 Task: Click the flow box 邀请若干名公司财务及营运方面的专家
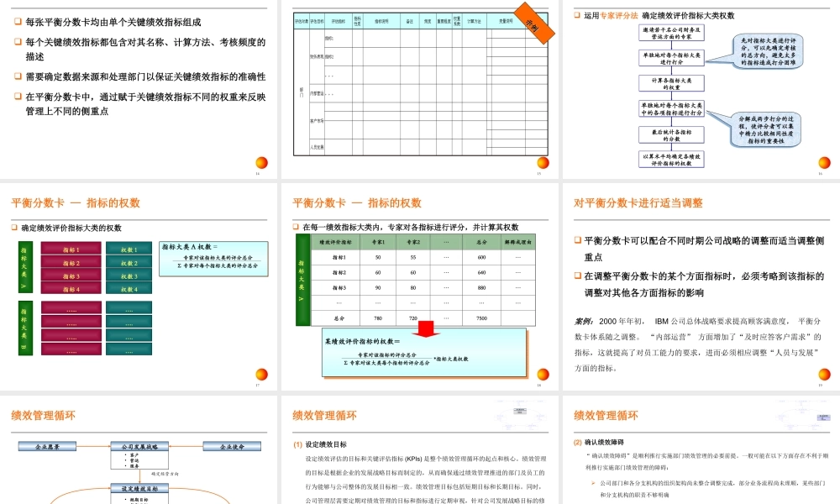671,34
